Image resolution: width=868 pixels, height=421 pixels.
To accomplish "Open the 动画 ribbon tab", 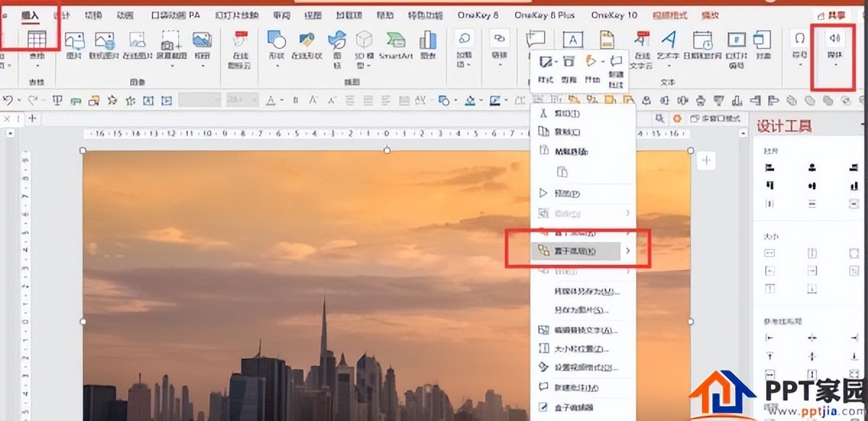I will [x=124, y=14].
